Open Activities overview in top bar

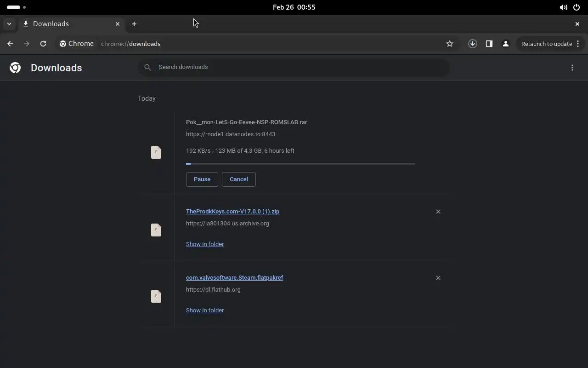click(x=17, y=7)
